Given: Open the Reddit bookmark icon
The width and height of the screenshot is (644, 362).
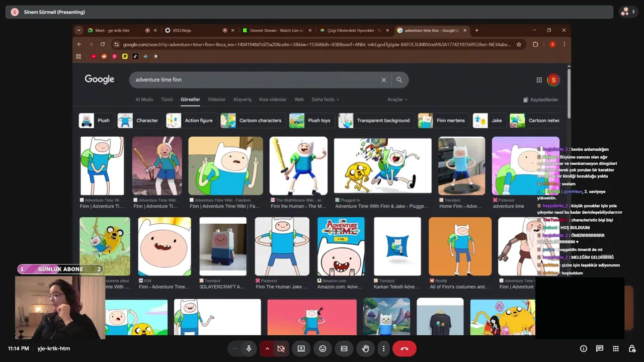Looking at the screenshot, I should point(104,56).
